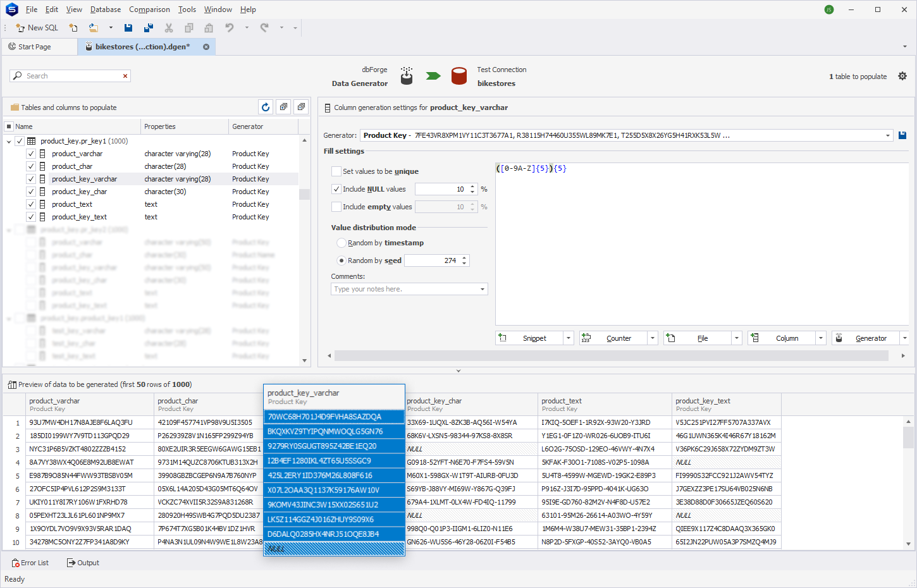
Task: Increase the NULL values percentage stepper
Action: click(x=472, y=187)
